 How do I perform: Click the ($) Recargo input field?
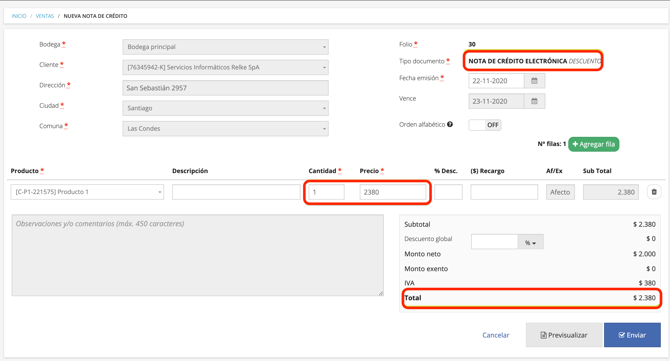[x=504, y=192]
